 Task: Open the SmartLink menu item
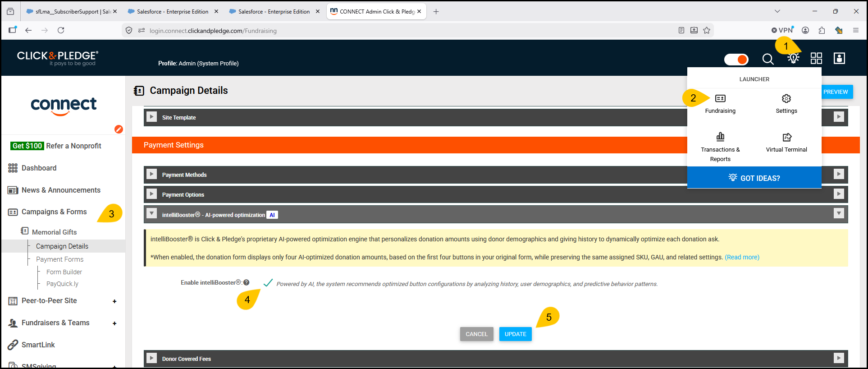[38, 345]
